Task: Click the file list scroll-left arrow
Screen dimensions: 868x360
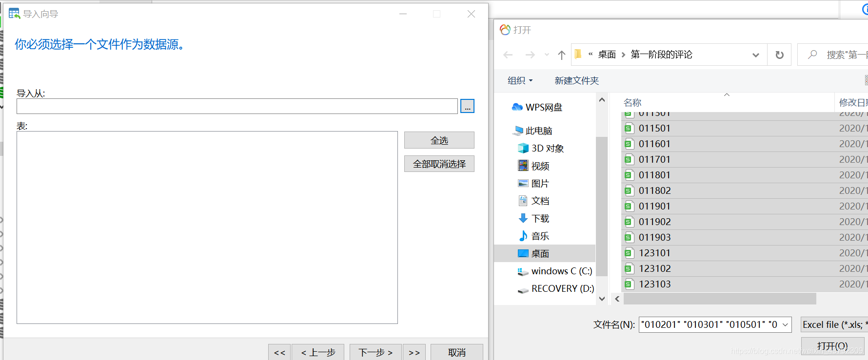Action: pyautogui.click(x=617, y=299)
